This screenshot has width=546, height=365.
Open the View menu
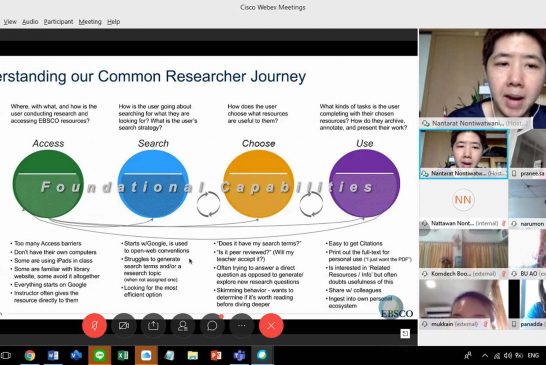(10, 22)
